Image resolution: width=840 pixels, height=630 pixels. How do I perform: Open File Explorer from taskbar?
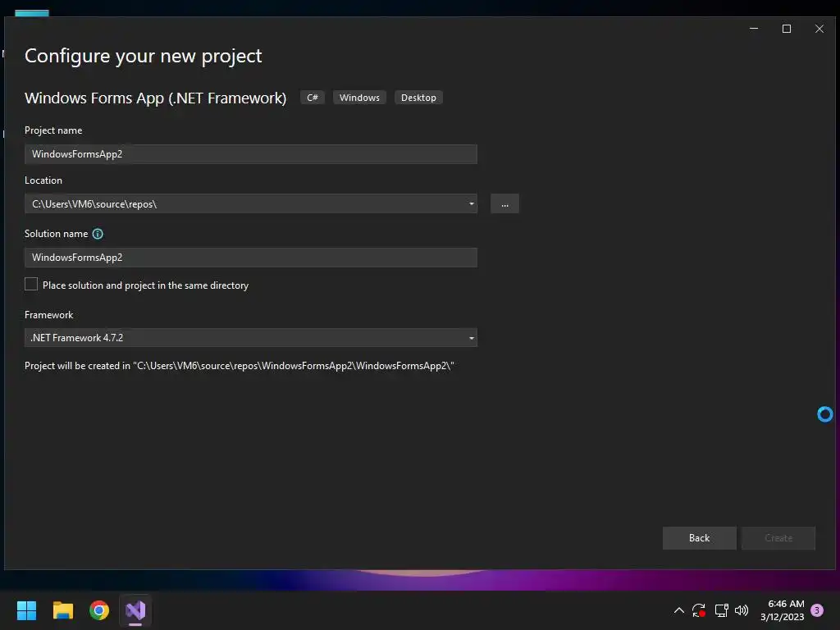coord(62,610)
